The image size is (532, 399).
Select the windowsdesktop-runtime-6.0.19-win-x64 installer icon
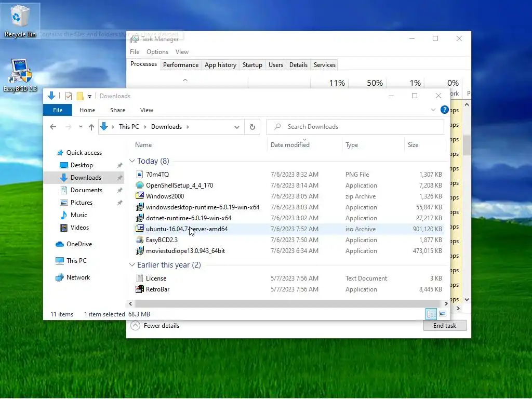[x=139, y=207]
